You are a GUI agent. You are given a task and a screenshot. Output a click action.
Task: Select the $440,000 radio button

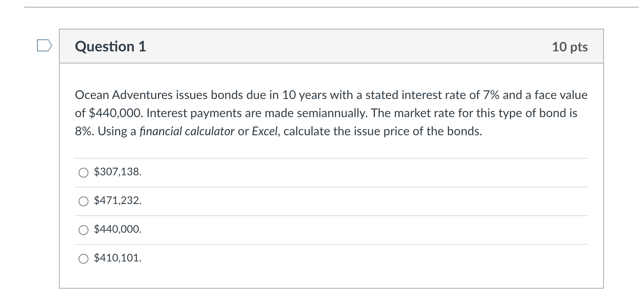click(x=83, y=230)
